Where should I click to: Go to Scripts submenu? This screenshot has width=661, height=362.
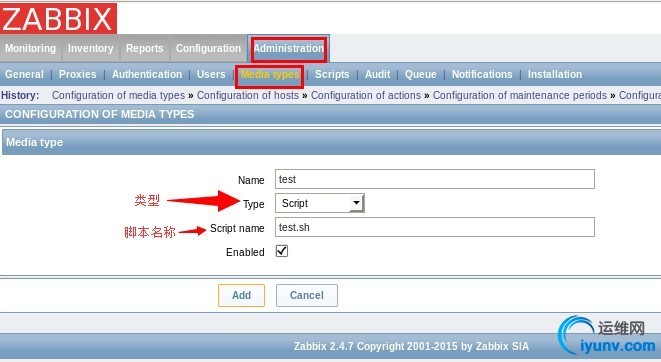[332, 74]
